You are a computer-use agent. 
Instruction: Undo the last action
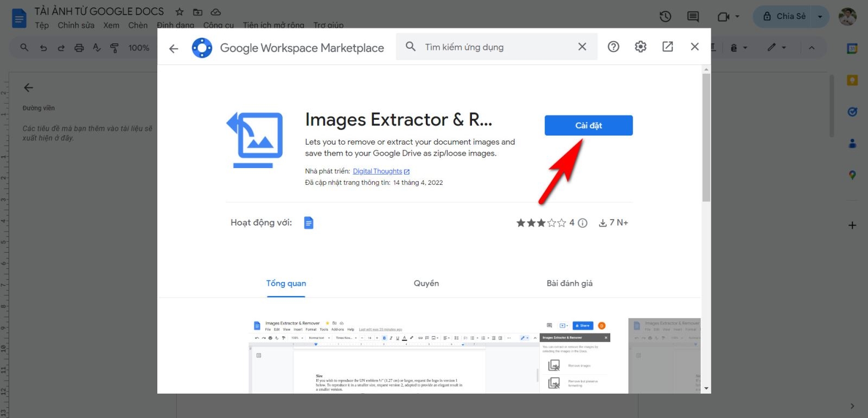click(43, 48)
